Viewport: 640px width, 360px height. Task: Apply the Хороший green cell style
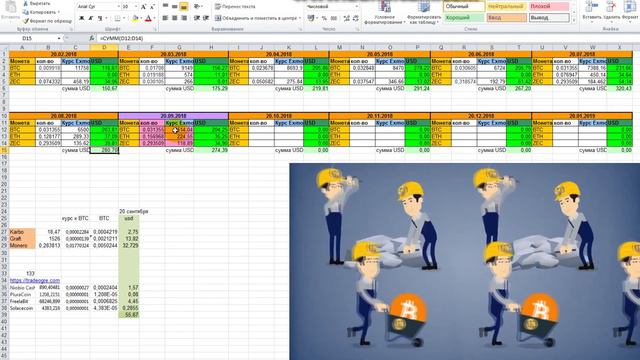point(464,18)
